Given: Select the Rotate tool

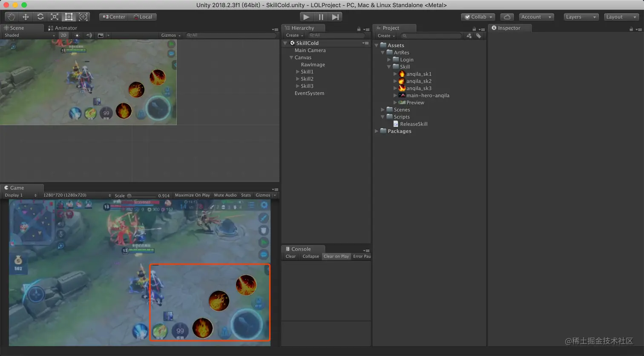Looking at the screenshot, I should 40,17.
